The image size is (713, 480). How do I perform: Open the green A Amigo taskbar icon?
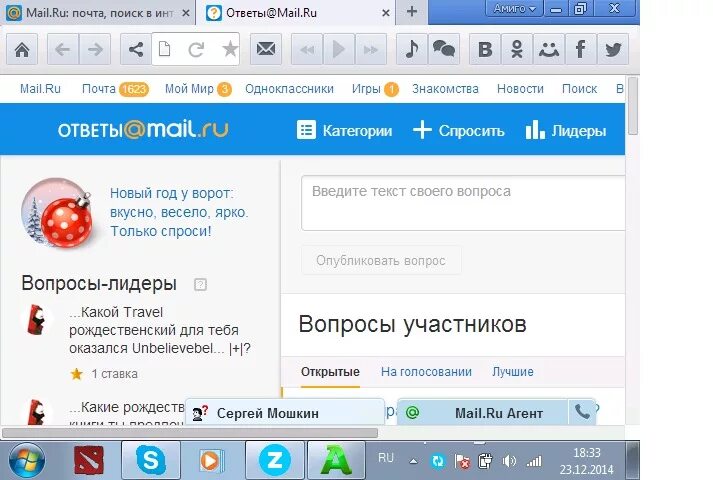pyautogui.click(x=336, y=460)
